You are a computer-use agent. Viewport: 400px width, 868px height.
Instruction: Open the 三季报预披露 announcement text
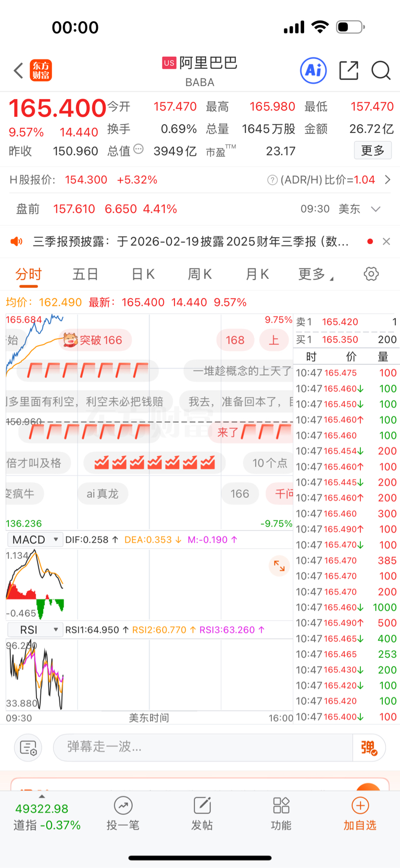tap(191, 241)
